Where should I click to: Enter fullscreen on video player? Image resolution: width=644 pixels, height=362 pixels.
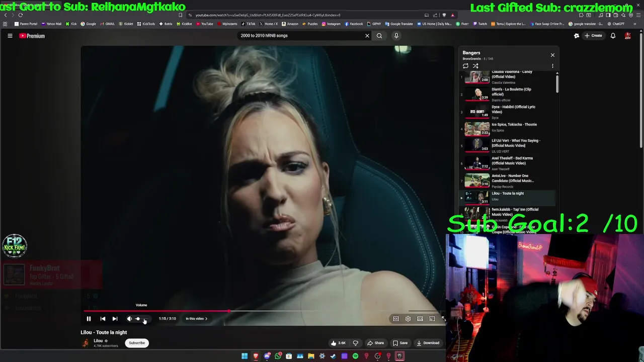pos(443,319)
